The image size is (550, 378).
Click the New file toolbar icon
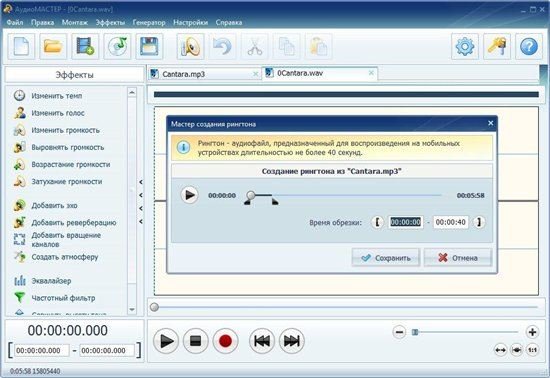[x=21, y=46]
